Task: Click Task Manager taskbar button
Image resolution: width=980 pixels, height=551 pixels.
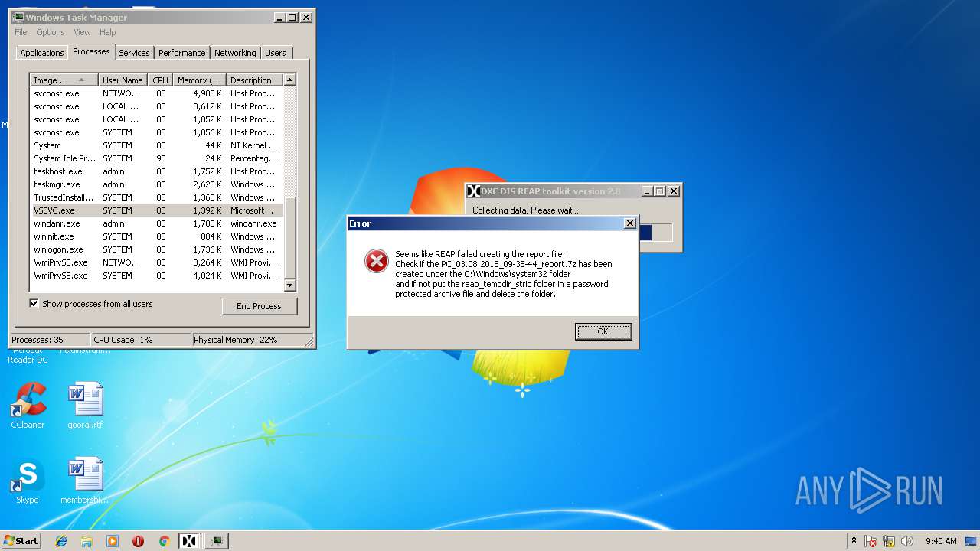Action: coord(217,541)
